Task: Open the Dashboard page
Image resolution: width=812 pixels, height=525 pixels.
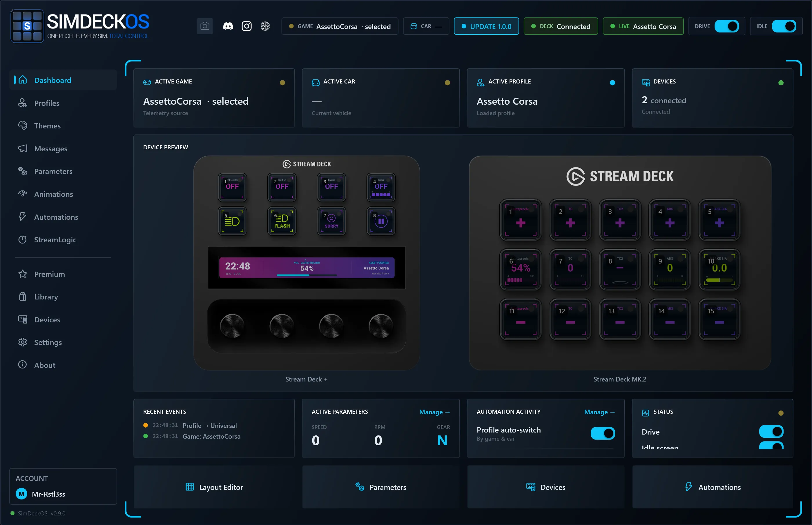Action: click(x=64, y=80)
